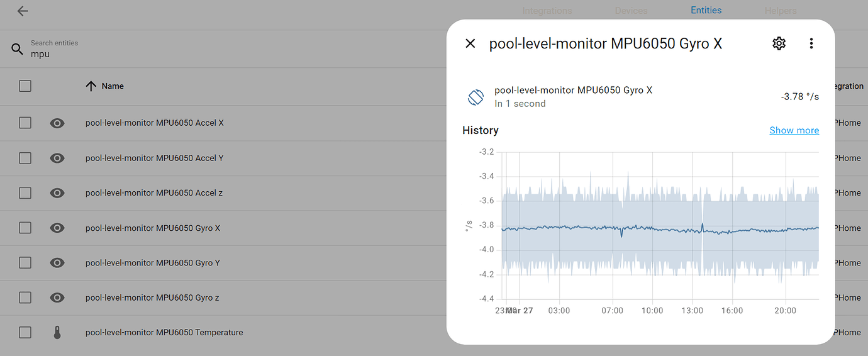Image resolution: width=868 pixels, height=356 pixels.
Task: Click the eye icon for Gyro X row
Action: 57,228
